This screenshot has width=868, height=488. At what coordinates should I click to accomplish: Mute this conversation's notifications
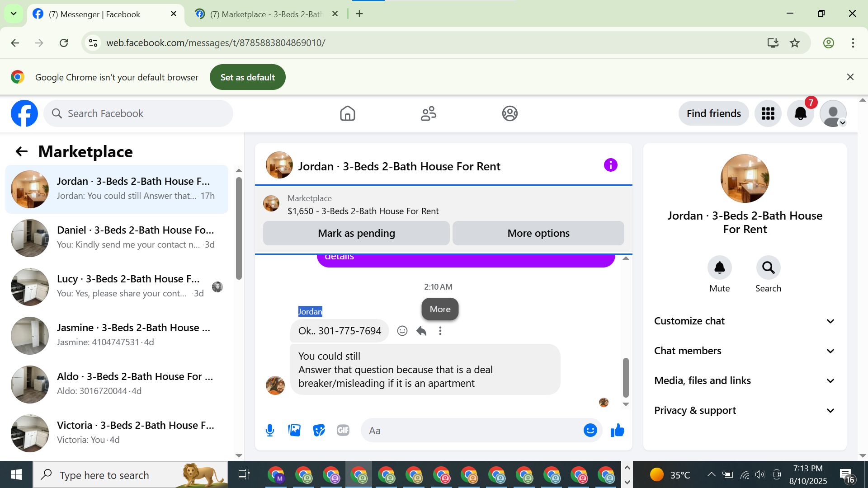point(719,268)
